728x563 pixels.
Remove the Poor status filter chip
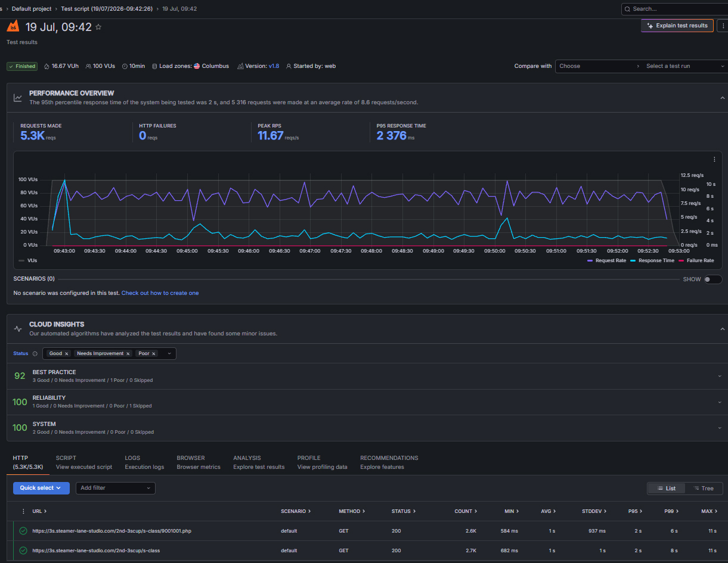[154, 353]
